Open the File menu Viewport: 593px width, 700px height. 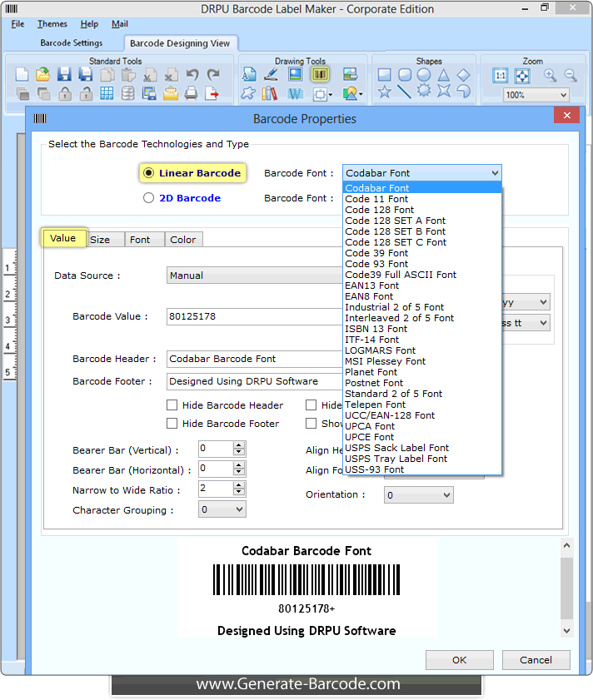click(x=17, y=24)
